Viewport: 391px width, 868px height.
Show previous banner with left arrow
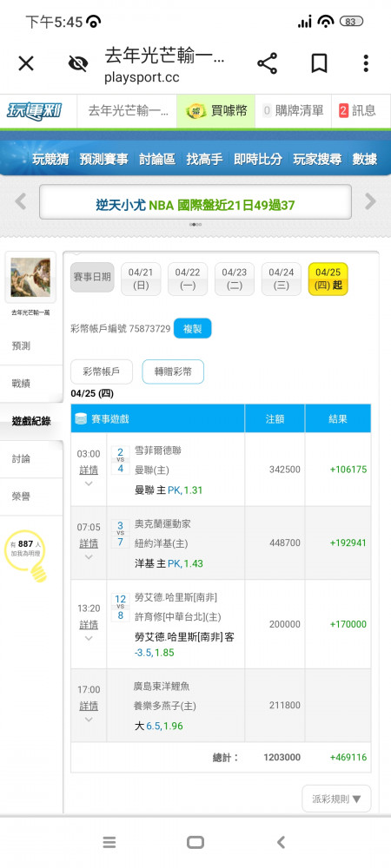[x=21, y=201]
